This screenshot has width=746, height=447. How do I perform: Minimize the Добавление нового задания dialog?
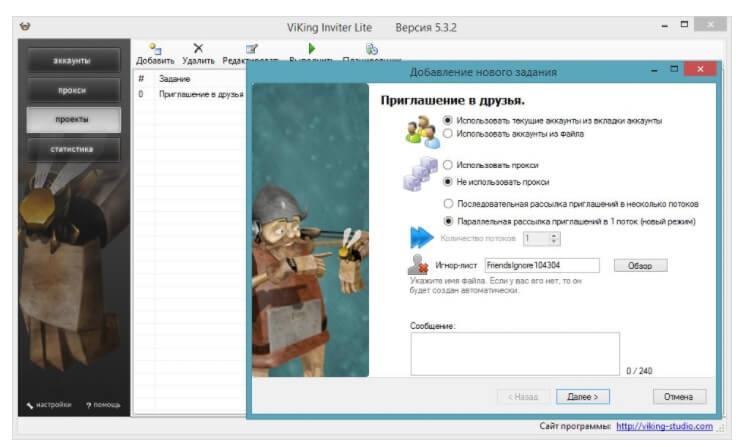(655, 70)
